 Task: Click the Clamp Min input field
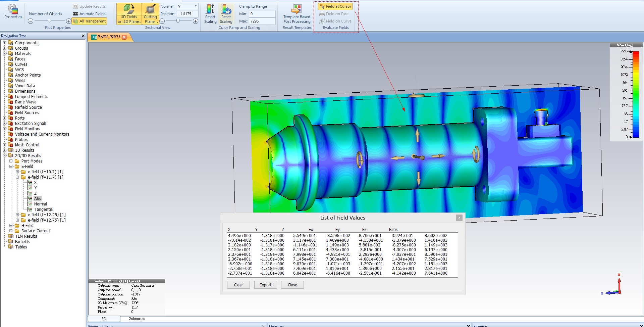click(262, 14)
